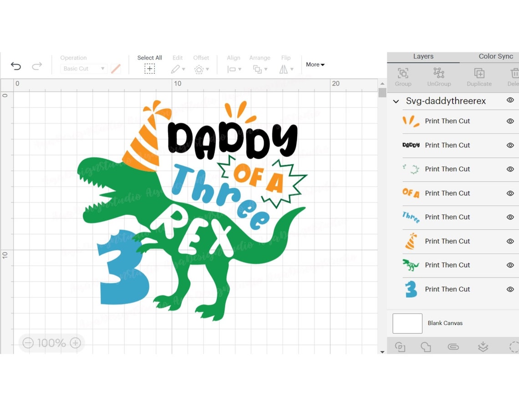Click the Blank Canvas color swatch
The height and width of the screenshot is (420, 519).
click(x=407, y=323)
